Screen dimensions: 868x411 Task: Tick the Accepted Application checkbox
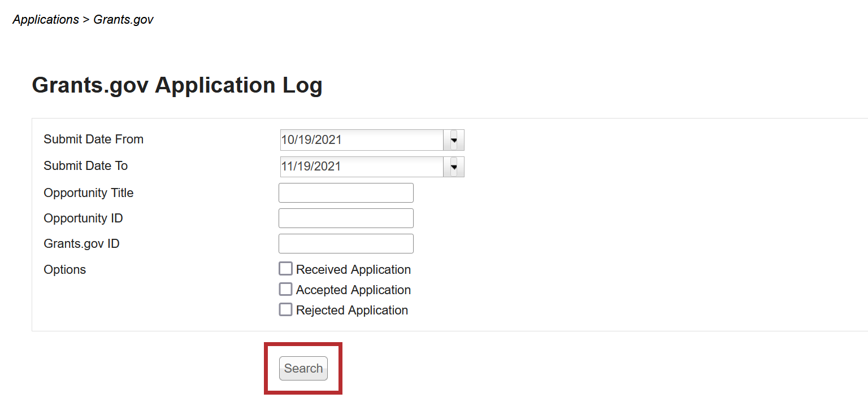286,289
